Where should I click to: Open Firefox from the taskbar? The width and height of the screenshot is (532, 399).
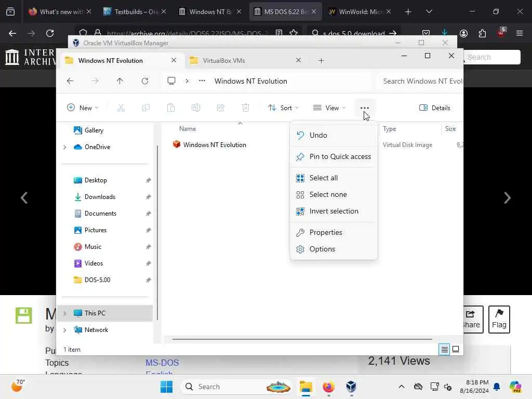click(328, 387)
